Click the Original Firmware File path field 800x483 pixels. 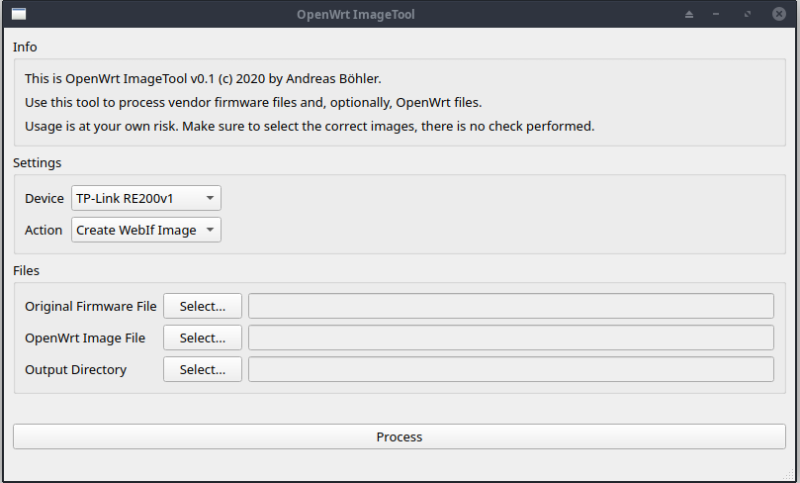(510, 306)
